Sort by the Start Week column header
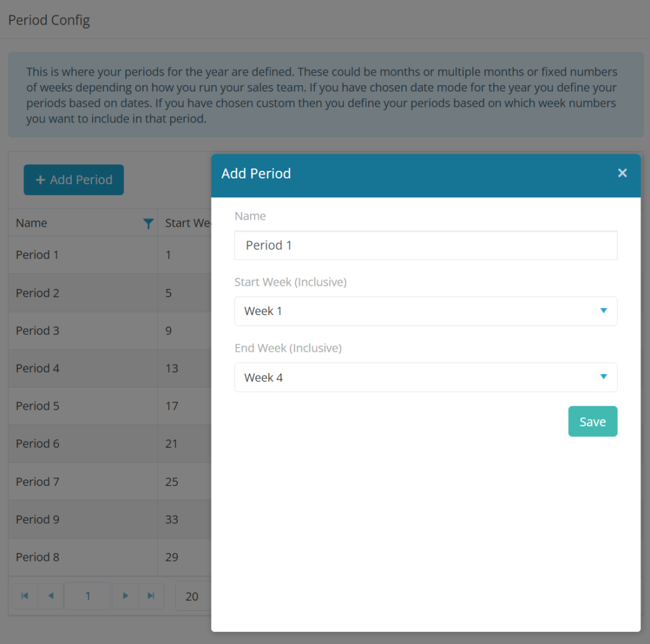Screen dimensions: 650x644 [x=188, y=223]
